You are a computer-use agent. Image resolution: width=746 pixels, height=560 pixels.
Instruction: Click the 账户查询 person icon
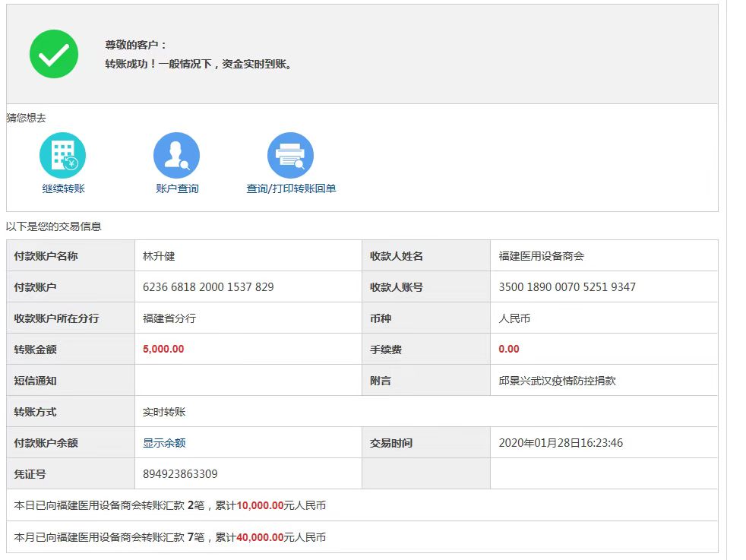[x=176, y=155]
